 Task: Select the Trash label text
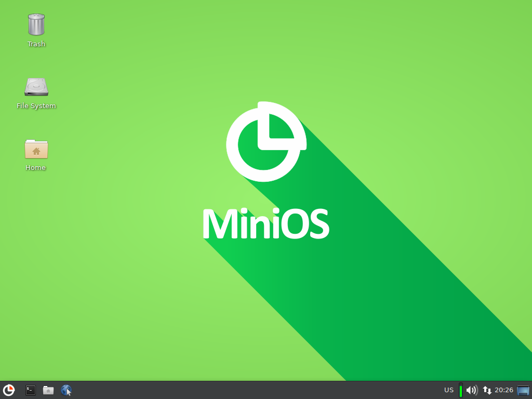click(x=36, y=44)
